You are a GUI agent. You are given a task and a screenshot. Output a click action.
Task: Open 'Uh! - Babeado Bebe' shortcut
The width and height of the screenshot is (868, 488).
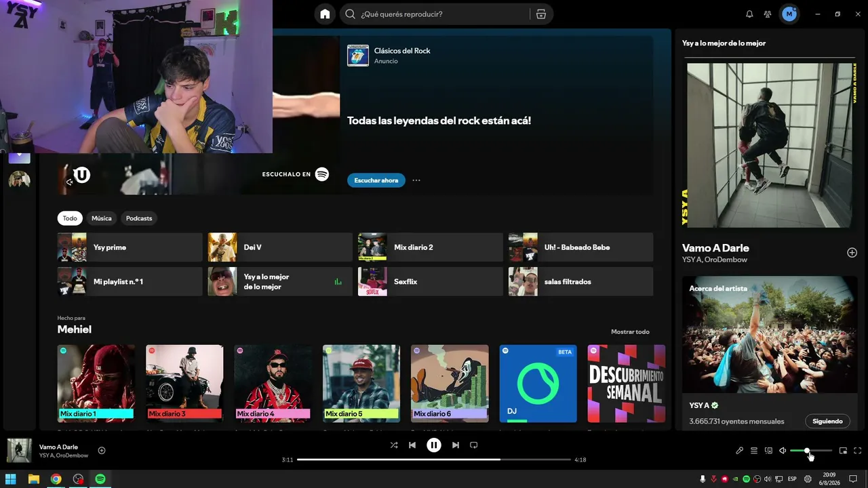581,247
